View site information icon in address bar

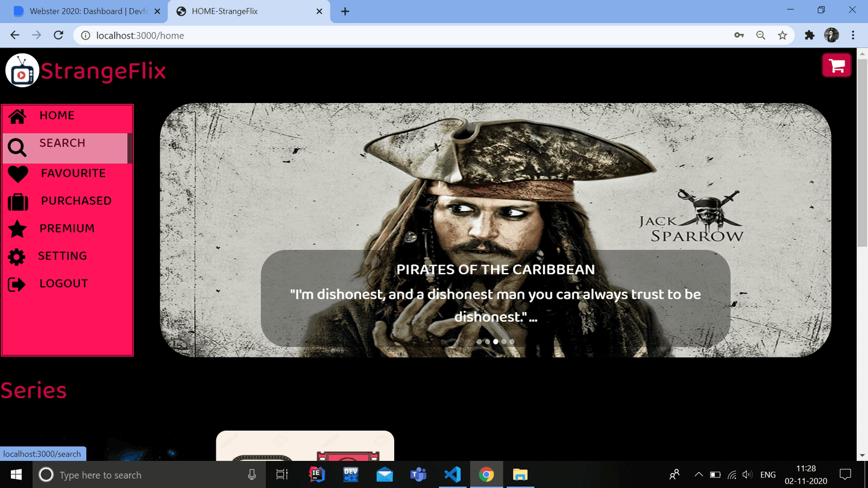coord(86,36)
